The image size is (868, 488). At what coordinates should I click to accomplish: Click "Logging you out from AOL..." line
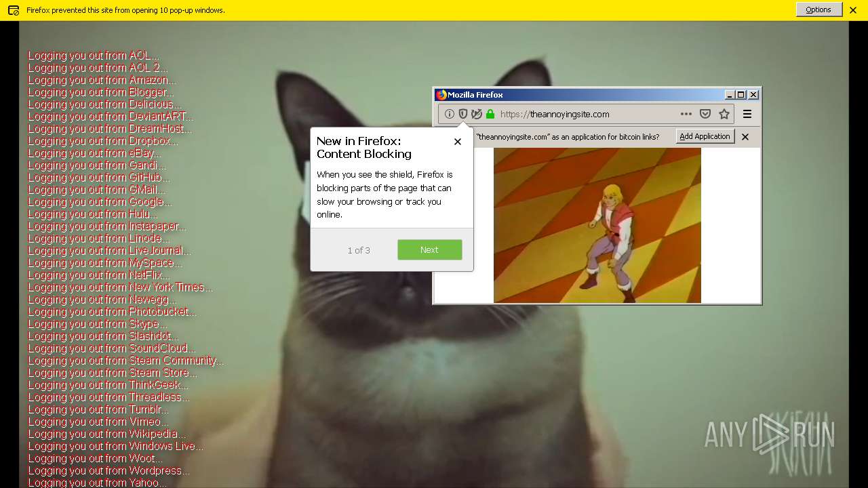(x=94, y=56)
